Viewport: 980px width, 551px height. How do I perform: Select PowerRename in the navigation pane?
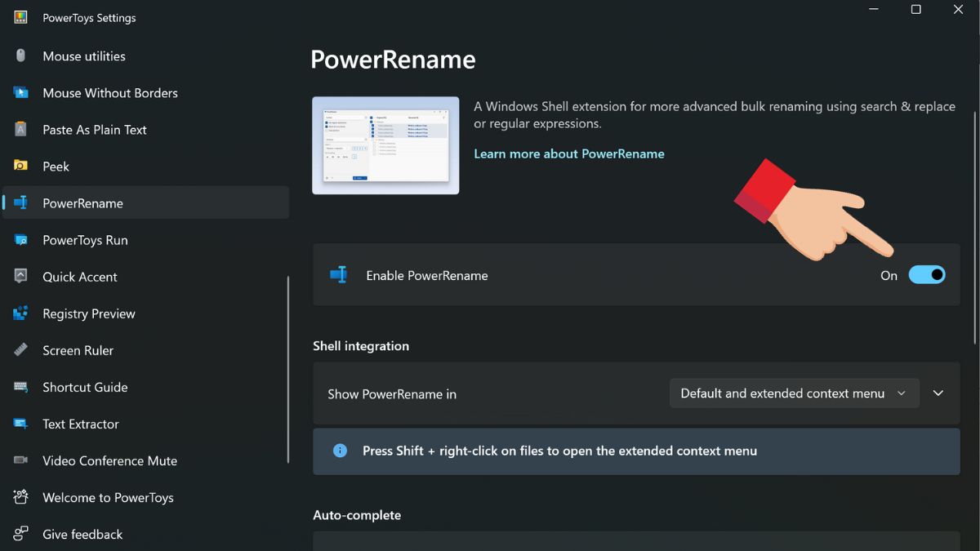83,202
